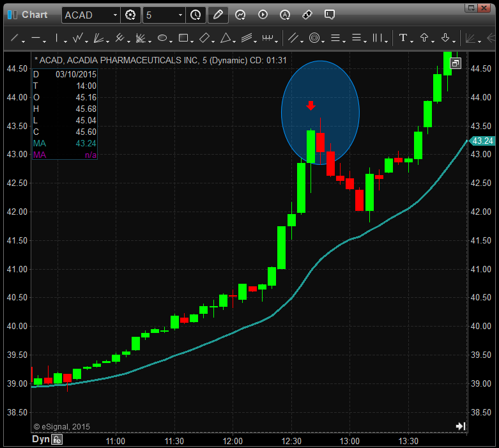Select the rotated diamond shape tool
499x448 pixels.
coord(204,38)
